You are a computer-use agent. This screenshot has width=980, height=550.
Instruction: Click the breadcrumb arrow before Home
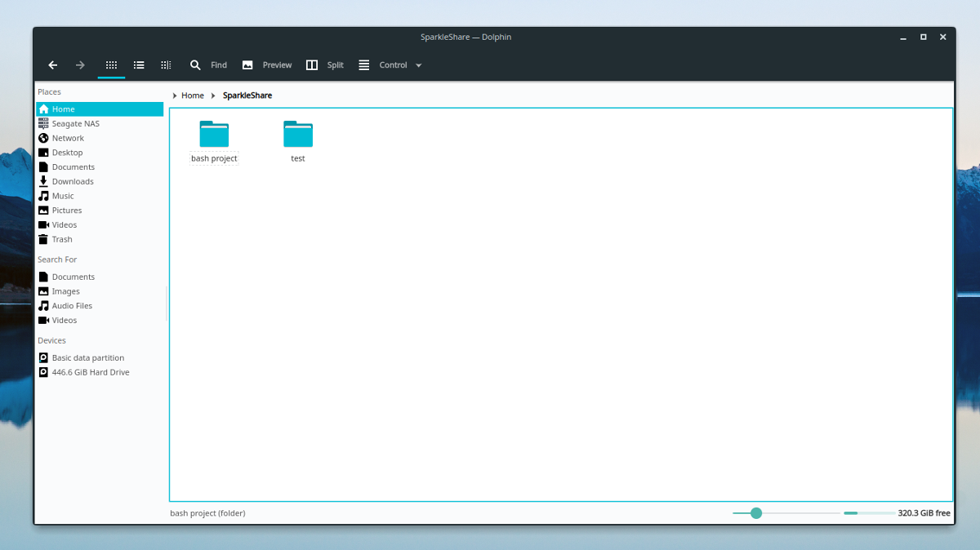click(175, 95)
